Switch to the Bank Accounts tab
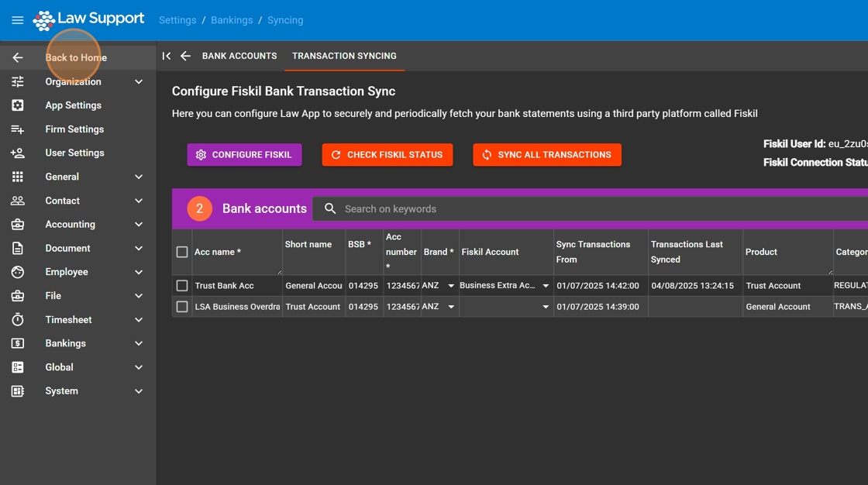The height and width of the screenshot is (485, 868). tap(239, 56)
